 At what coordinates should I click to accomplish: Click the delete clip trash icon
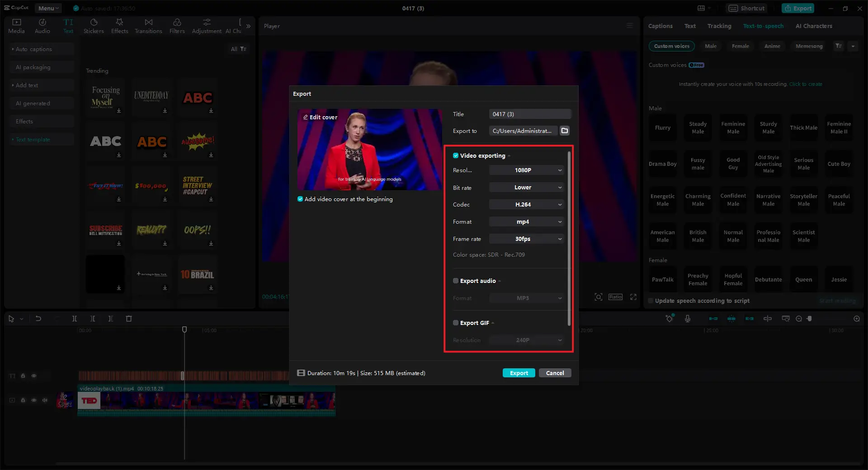click(129, 319)
